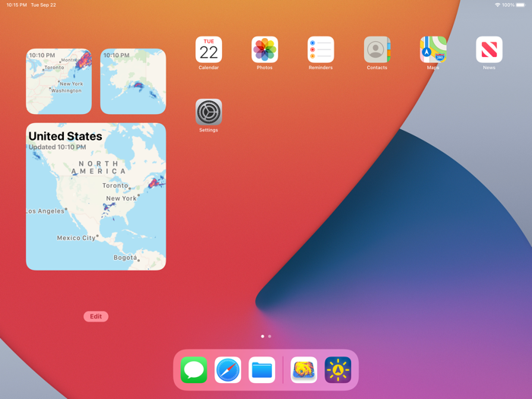532x399 pixels.
Task: Launch Safari from the dock
Action: click(228, 370)
